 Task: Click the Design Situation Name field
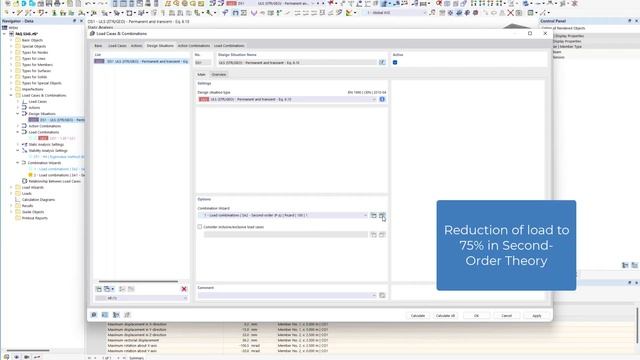298,62
